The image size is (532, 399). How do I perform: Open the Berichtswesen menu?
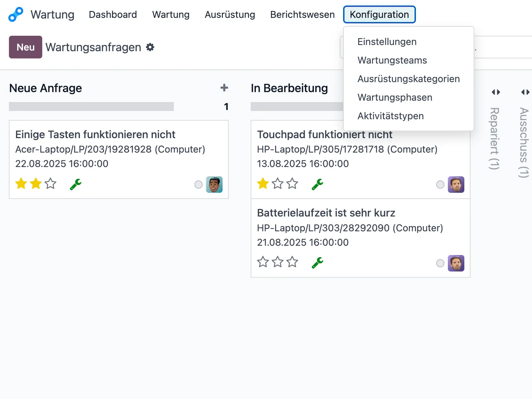(302, 14)
